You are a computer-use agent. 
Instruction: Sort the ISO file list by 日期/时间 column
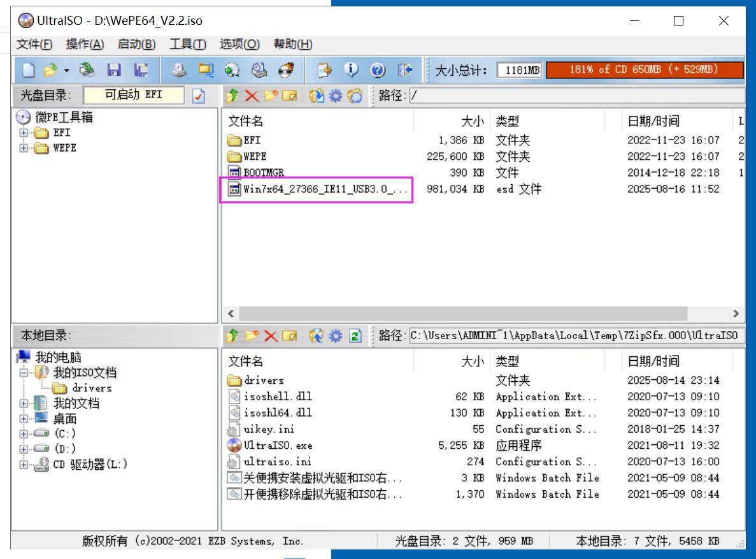pyautogui.click(x=678, y=121)
